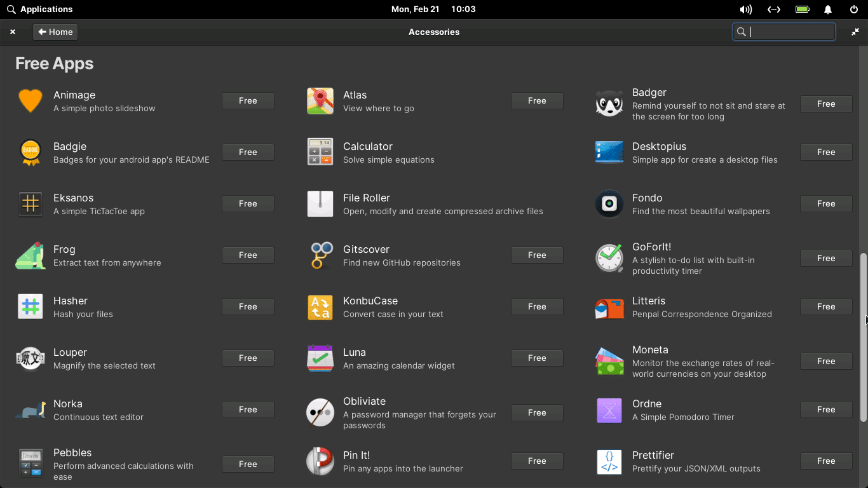Select the Luna calendar icon
The image size is (868, 488).
[320, 358]
